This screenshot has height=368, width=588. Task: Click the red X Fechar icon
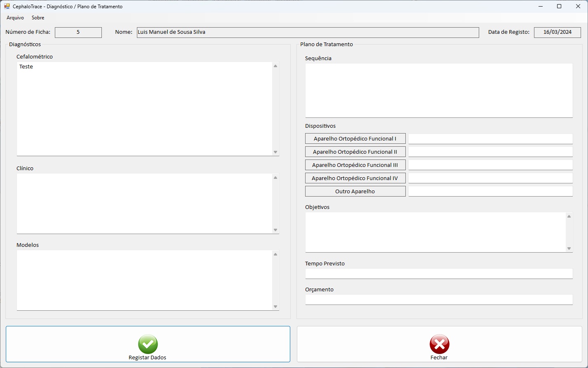(x=439, y=344)
